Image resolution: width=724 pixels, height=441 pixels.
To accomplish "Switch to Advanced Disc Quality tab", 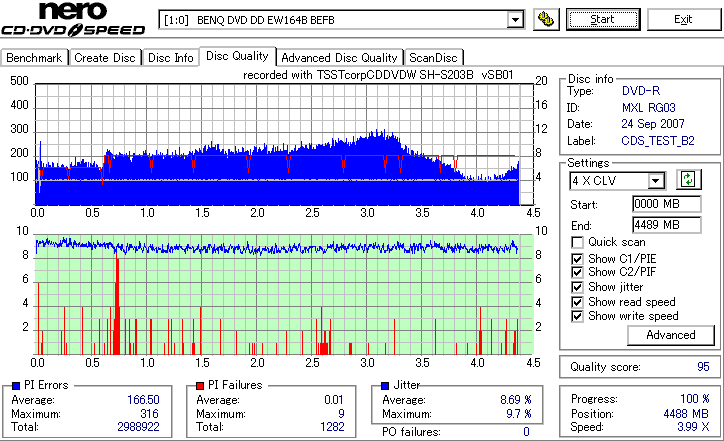I will [339, 58].
